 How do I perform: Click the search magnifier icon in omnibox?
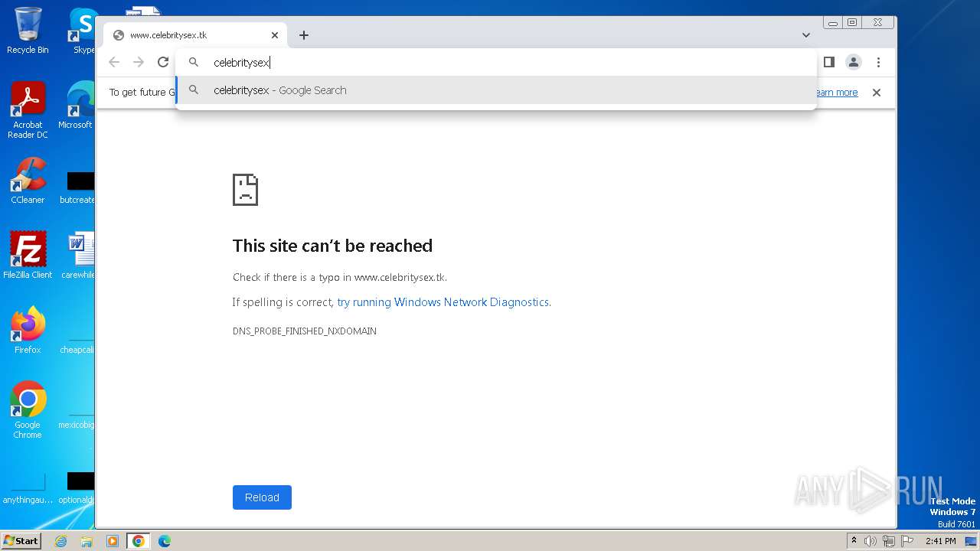(194, 62)
